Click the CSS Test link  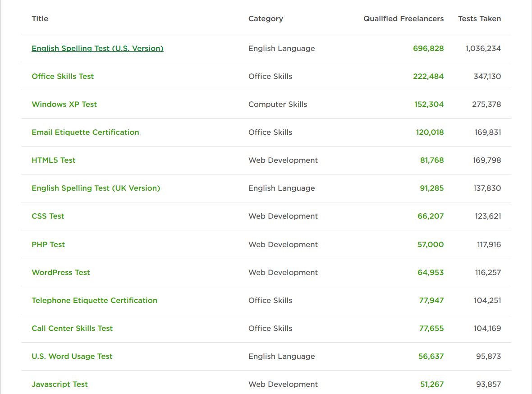pos(48,216)
